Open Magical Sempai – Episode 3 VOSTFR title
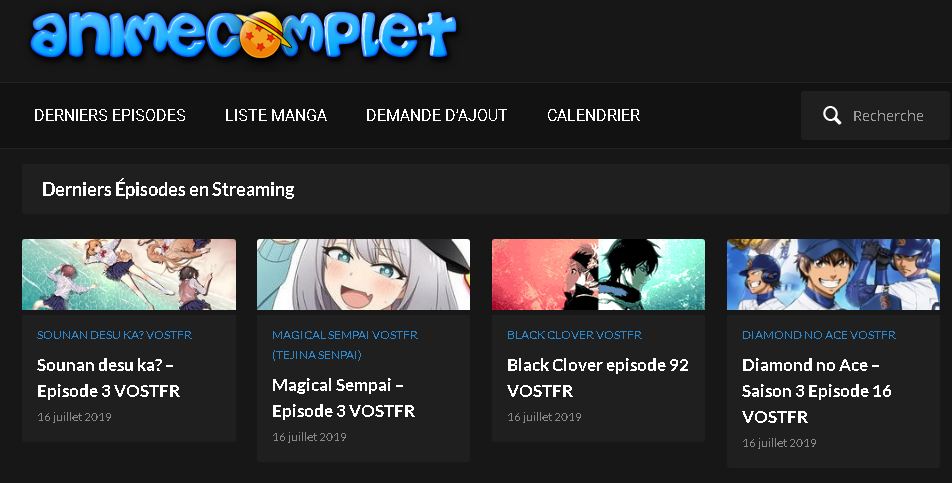 pos(344,398)
